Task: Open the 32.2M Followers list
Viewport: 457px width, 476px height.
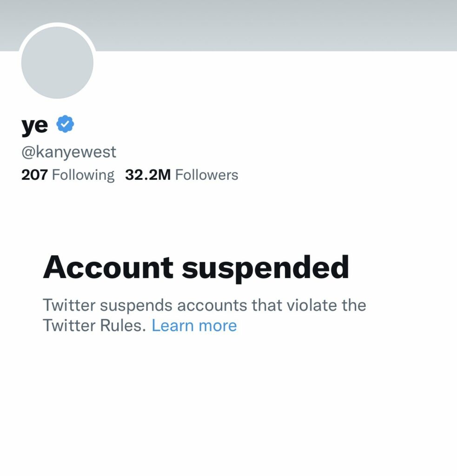Action: point(182,175)
